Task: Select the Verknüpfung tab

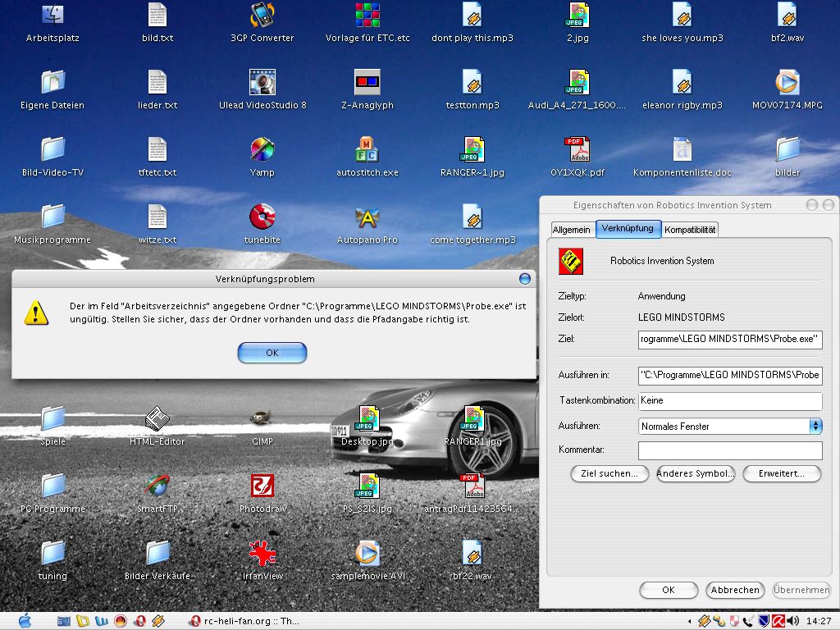Action: click(628, 229)
